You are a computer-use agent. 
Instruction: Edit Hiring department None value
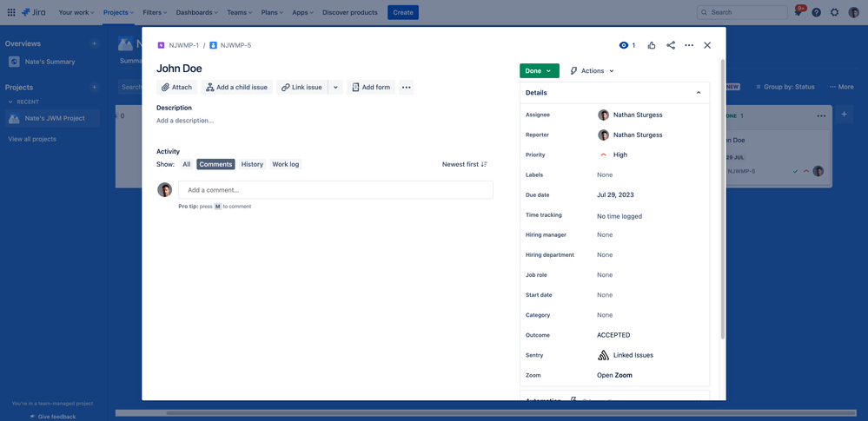pyautogui.click(x=605, y=255)
